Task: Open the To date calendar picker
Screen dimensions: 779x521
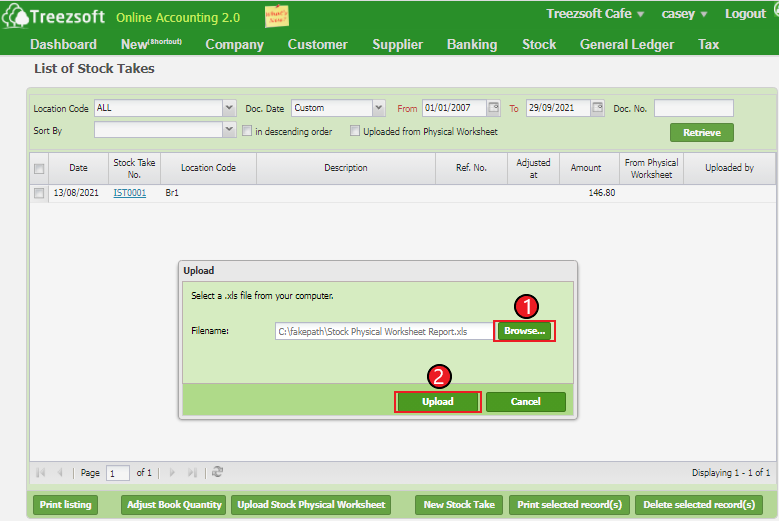Action: pos(597,108)
